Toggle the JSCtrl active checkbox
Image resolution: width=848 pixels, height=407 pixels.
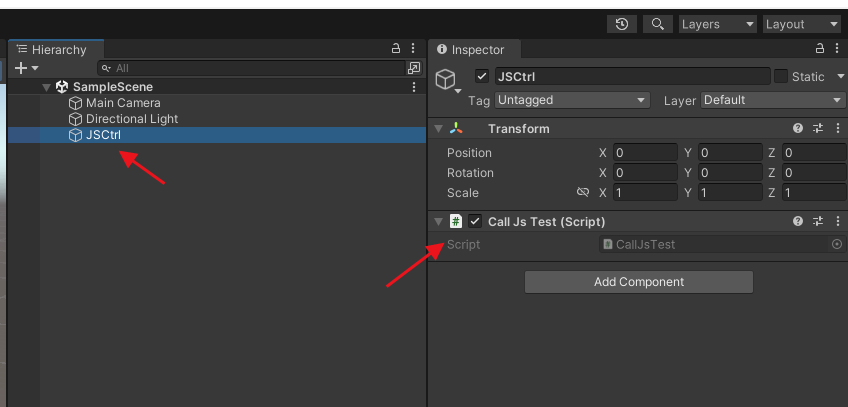[482, 76]
